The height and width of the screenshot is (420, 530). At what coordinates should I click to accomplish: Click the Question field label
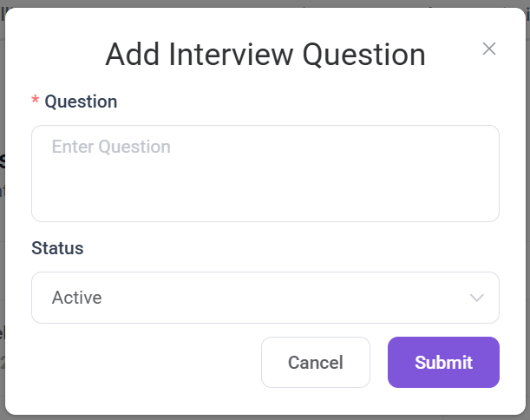point(81,102)
